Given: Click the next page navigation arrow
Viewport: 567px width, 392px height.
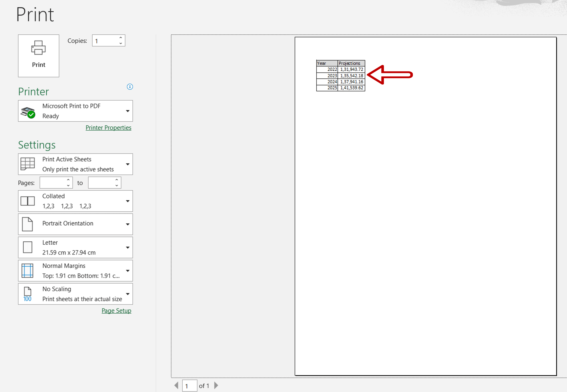Looking at the screenshot, I should [x=216, y=386].
